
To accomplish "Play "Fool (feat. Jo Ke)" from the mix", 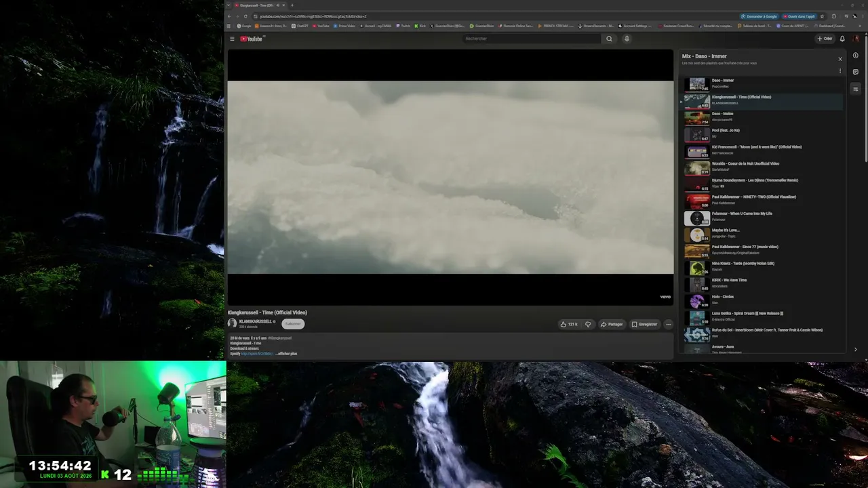I will coord(762,134).
